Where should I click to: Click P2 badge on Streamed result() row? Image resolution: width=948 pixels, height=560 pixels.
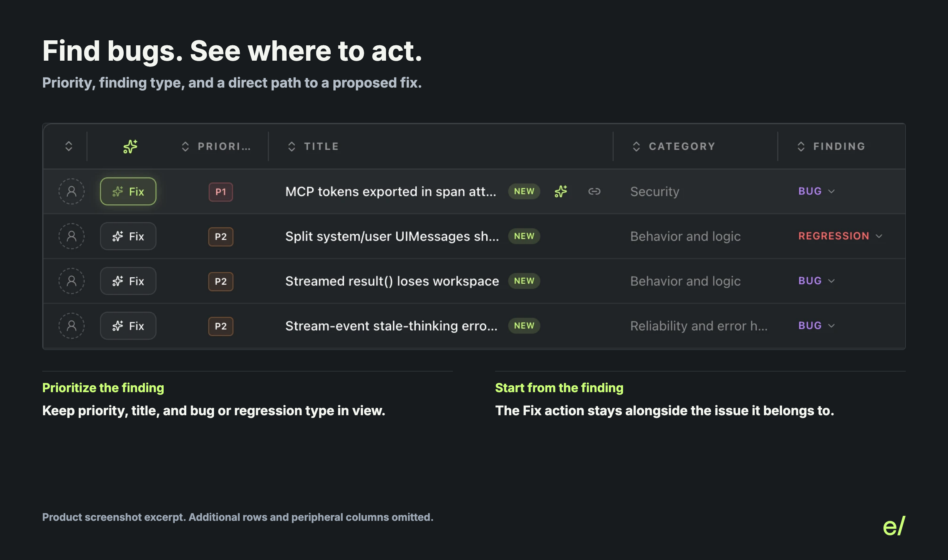coord(221,282)
